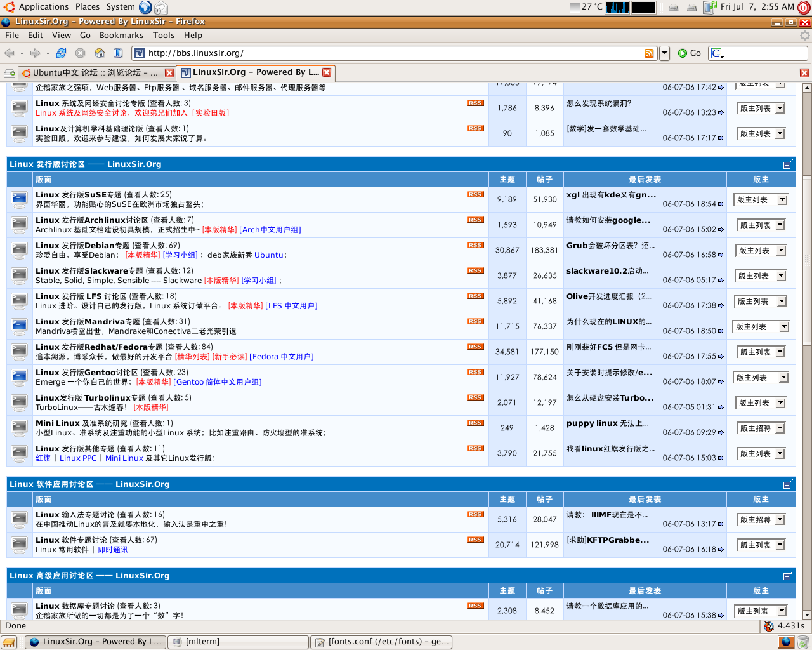Click the RSS feed icon in address bar
The width and height of the screenshot is (812, 650).
649,53
